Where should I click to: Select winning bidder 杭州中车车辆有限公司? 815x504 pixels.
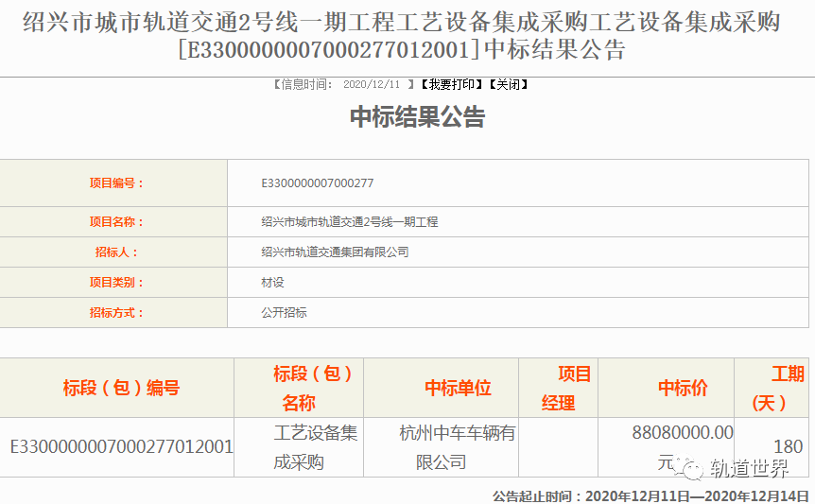tap(458, 447)
